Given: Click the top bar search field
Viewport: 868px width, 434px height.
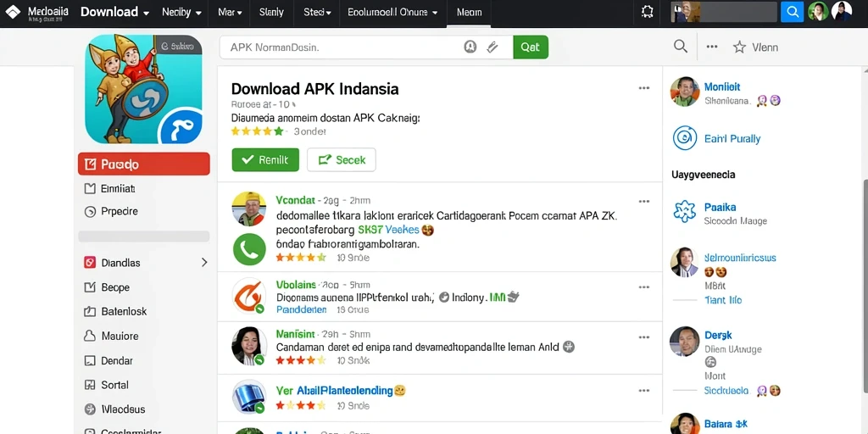Looking at the screenshot, I should (724, 12).
